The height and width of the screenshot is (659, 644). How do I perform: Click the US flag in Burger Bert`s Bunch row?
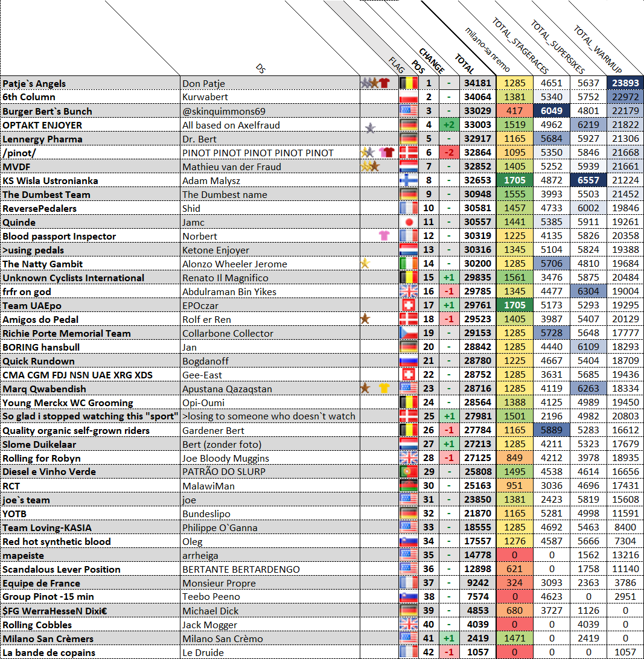[408, 110]
